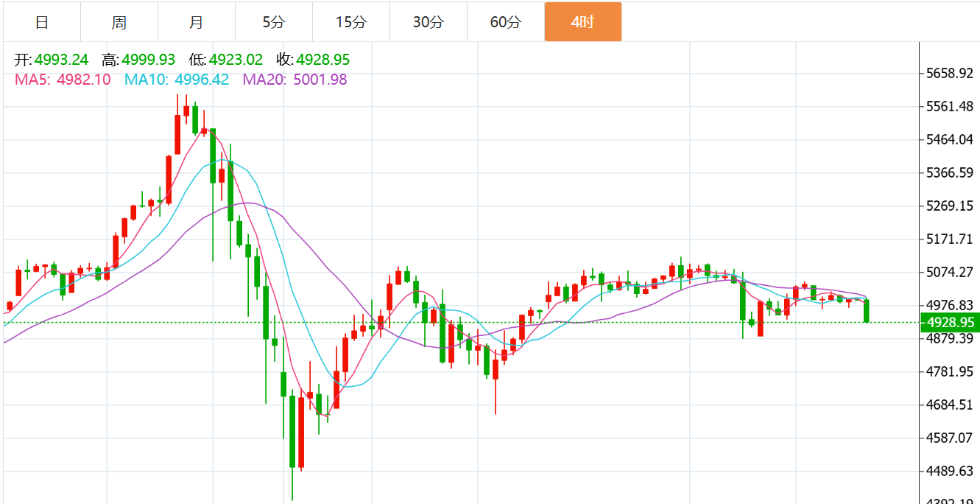This screenshot has height=504, width=980.
Task: Click the 5269.15 price axis label
Action: click(x=951, y=206)
